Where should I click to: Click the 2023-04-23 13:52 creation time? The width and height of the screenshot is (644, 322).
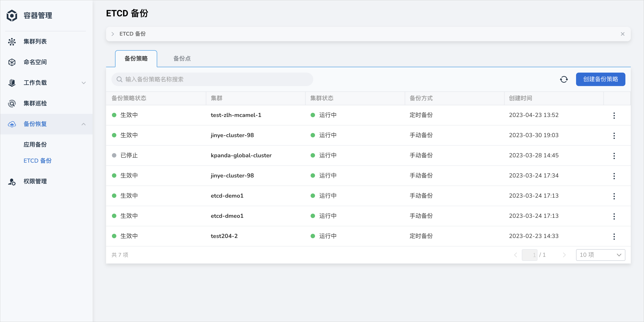point(534,115)
